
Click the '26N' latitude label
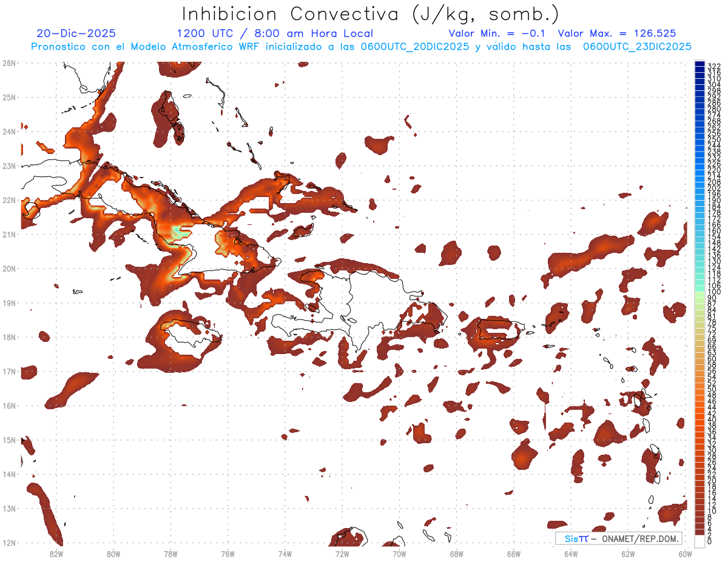(8, 63)
